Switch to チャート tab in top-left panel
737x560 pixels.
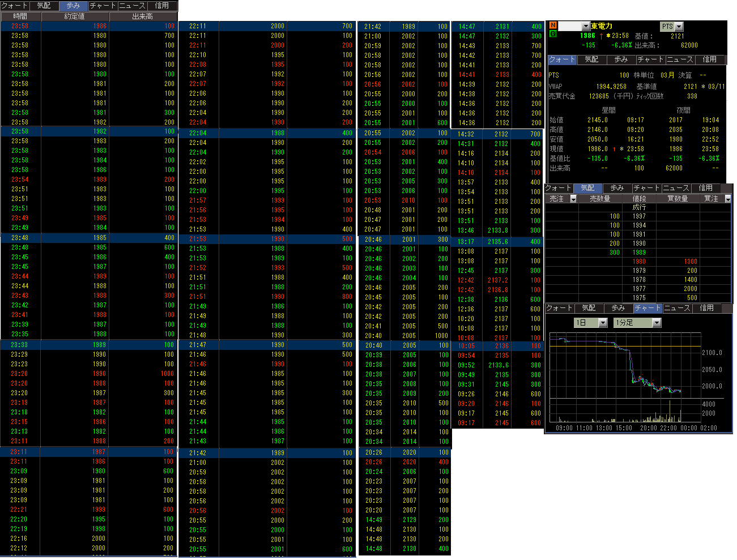point(103,5)
